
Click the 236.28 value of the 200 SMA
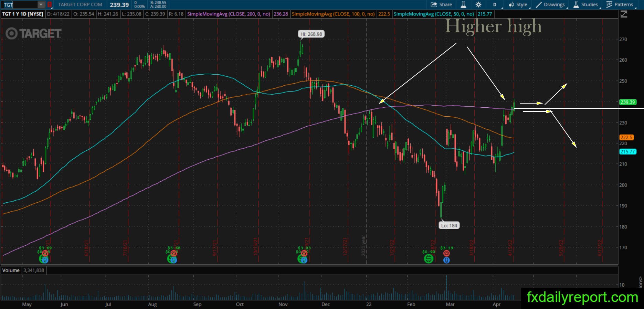281,14
